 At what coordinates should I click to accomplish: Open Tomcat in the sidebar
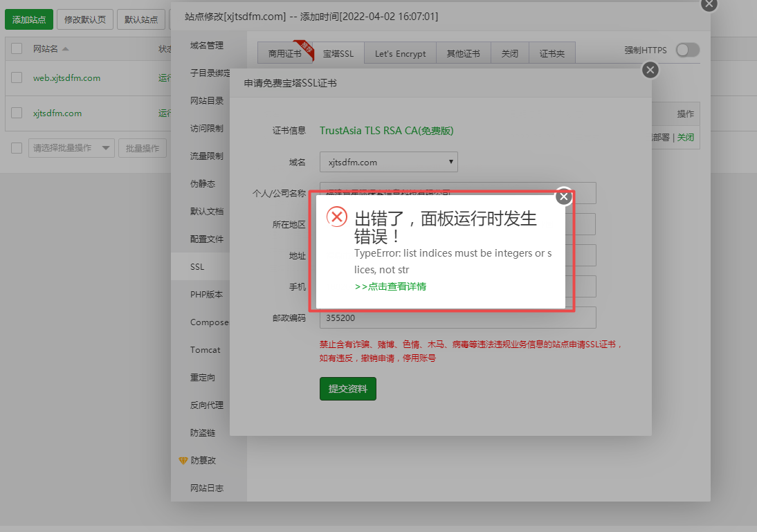[x=206, y=349]
